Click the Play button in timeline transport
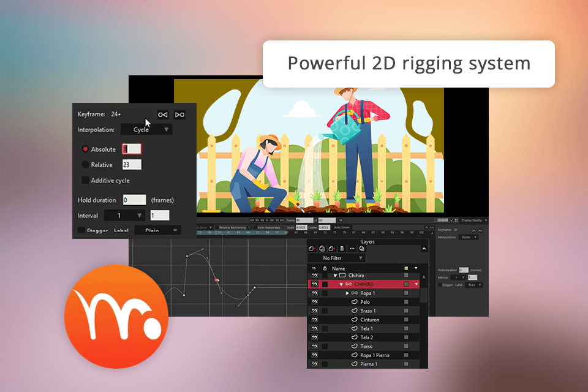Image resolution: width=588 pixels, height=392 pixels. [x=267, y=221]
